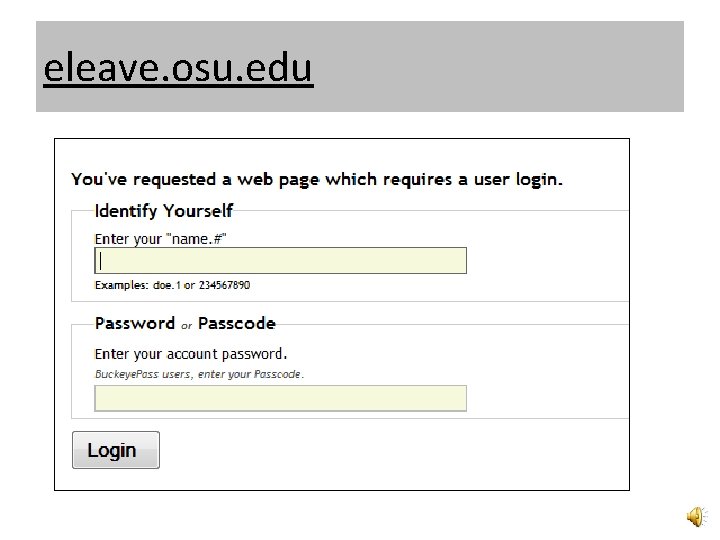Click the speaker audio icon
The width and height of the screenshot is (720, 540).
pos(694,515)
